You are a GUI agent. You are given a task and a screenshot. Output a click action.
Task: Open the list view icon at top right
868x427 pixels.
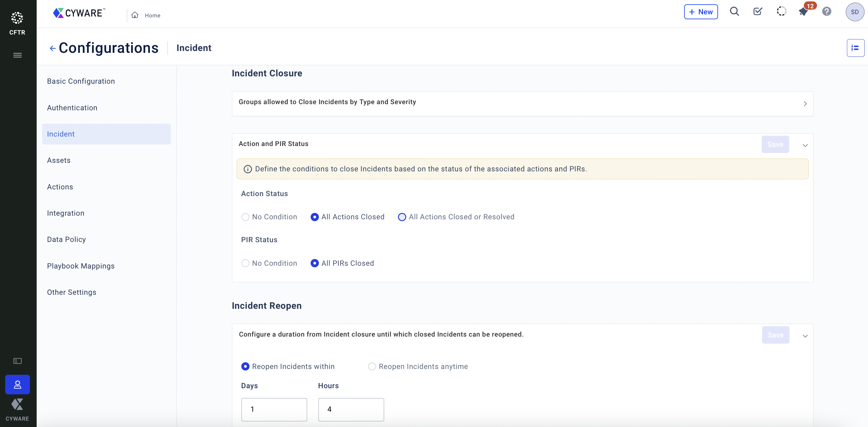pyautogui.click(x=855, y=48)
